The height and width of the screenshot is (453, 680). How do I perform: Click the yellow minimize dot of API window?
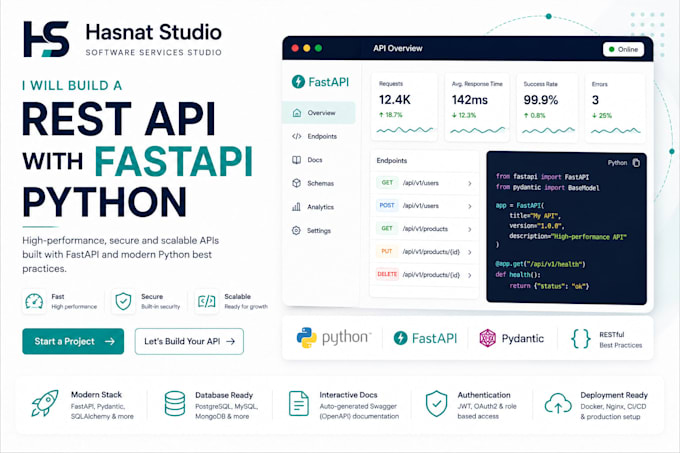307,48
